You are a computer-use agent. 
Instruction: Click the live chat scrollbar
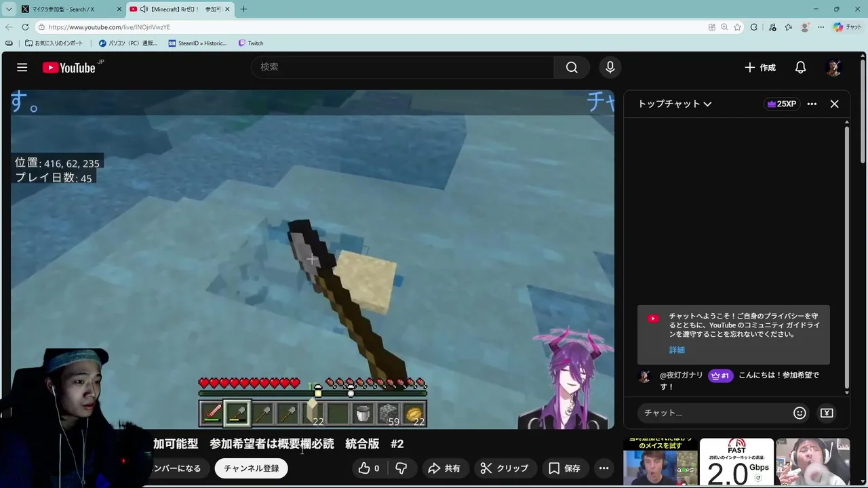pyautogui.click(x=847, y=258)
